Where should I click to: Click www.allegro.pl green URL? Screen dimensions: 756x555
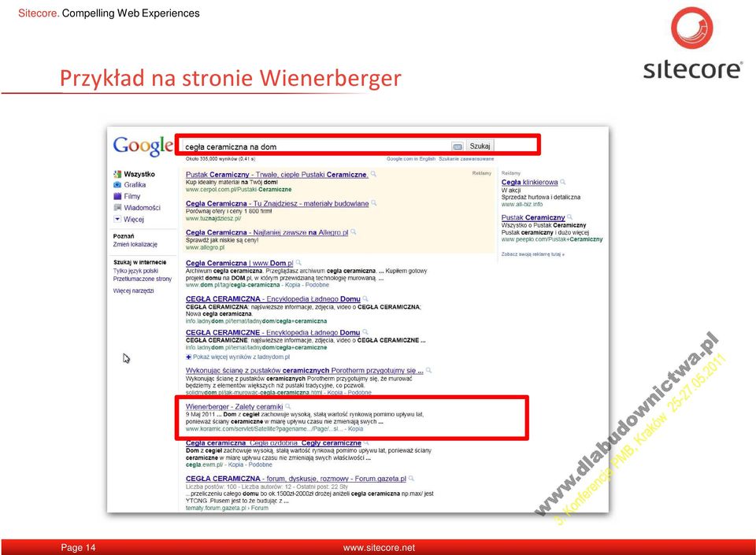205,248
